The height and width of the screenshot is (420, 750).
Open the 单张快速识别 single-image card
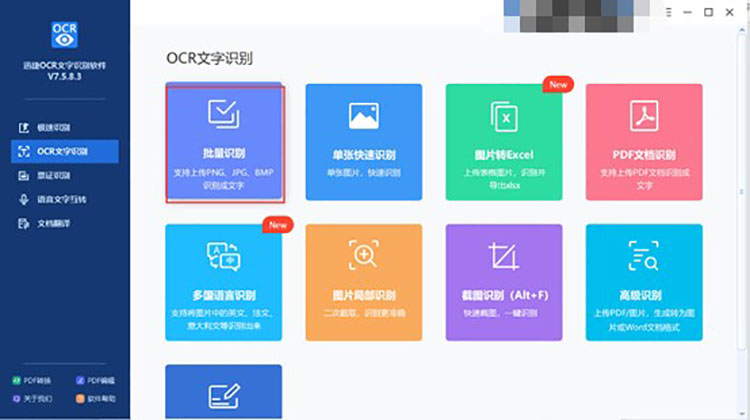364,142
